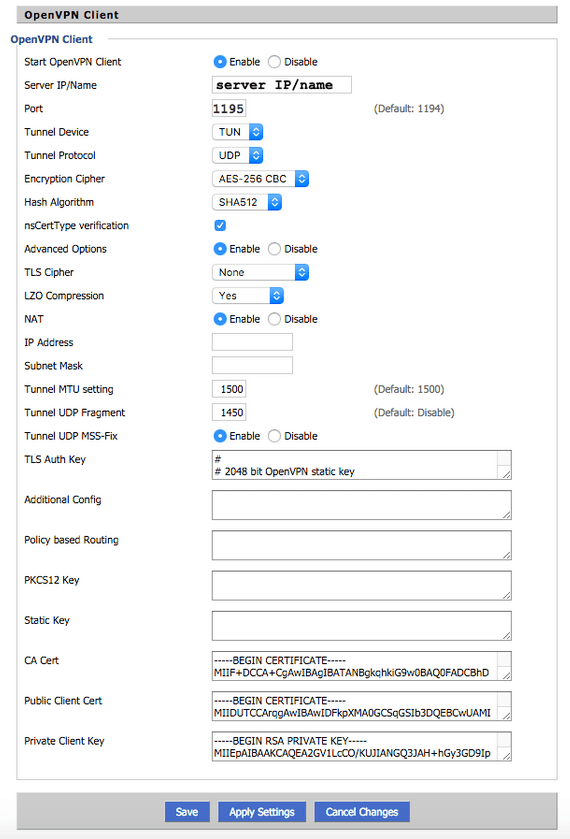Click CA Cert textarea scrollbar

pyautogui.click(x=504, y=661)
